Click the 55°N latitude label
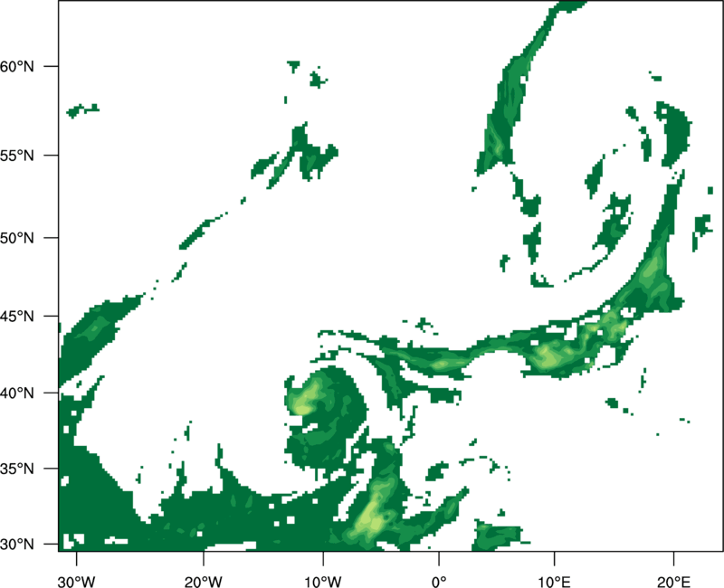The image size is (724, 588). 17,156
